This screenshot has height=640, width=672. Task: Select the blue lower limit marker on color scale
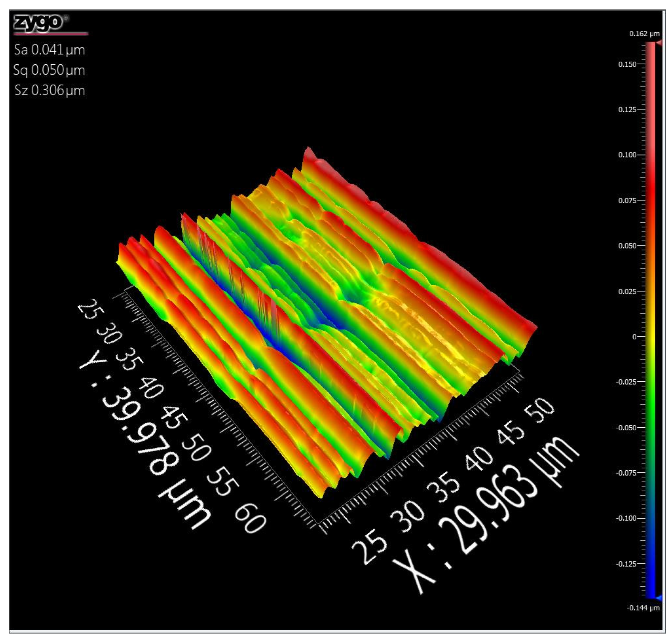tap(659, 598)
